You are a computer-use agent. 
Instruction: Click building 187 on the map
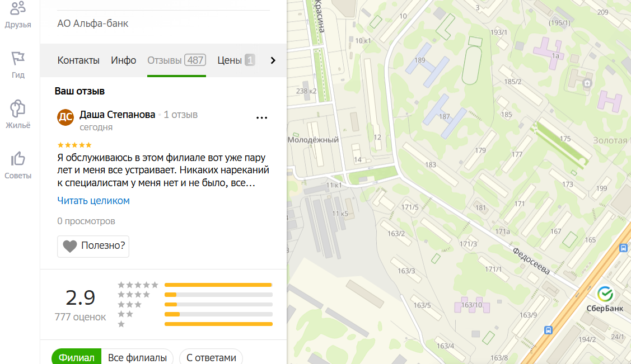click(445, 116)
